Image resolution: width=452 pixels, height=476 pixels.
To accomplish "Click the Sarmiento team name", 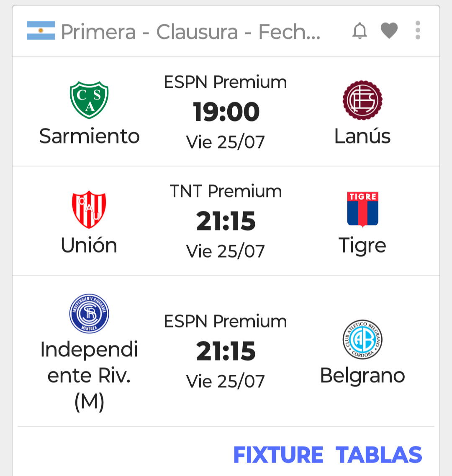I will tap(89, 136).
